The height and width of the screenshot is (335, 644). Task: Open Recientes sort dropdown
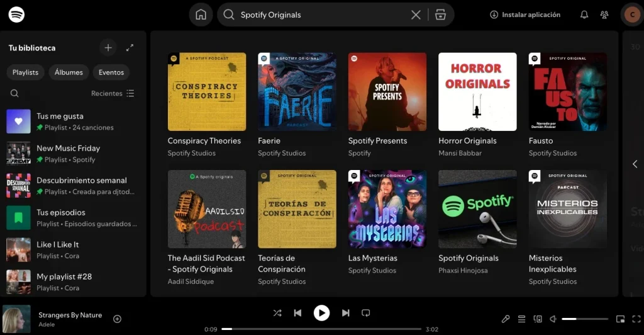point(113,93)
